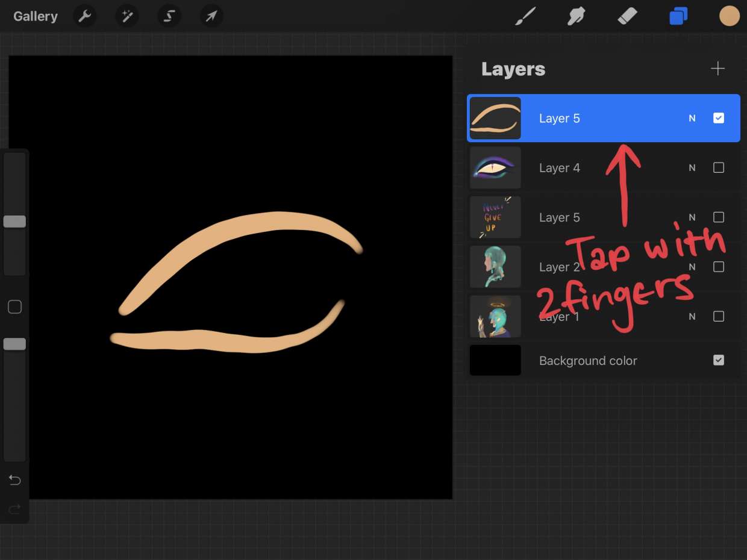
Task: Open the Adjustments magic wand menu
Action: 127,16
